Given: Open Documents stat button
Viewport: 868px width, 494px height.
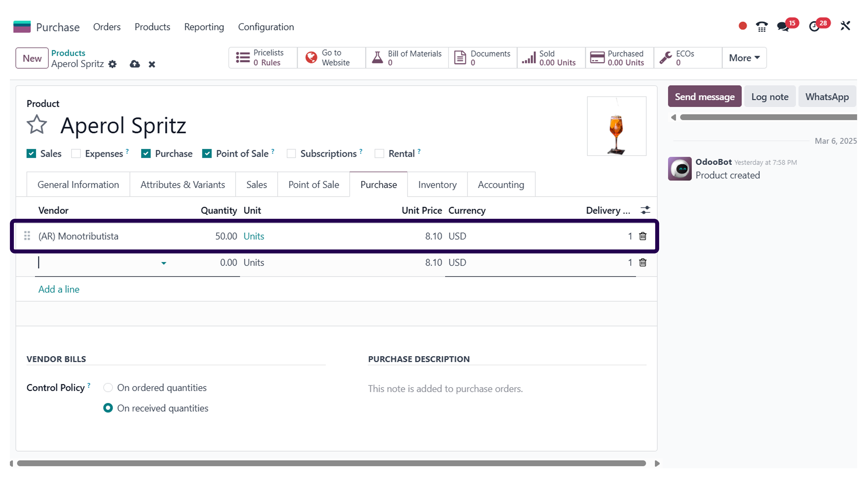Looking at the screenshot, I should [x=483, y=58].
